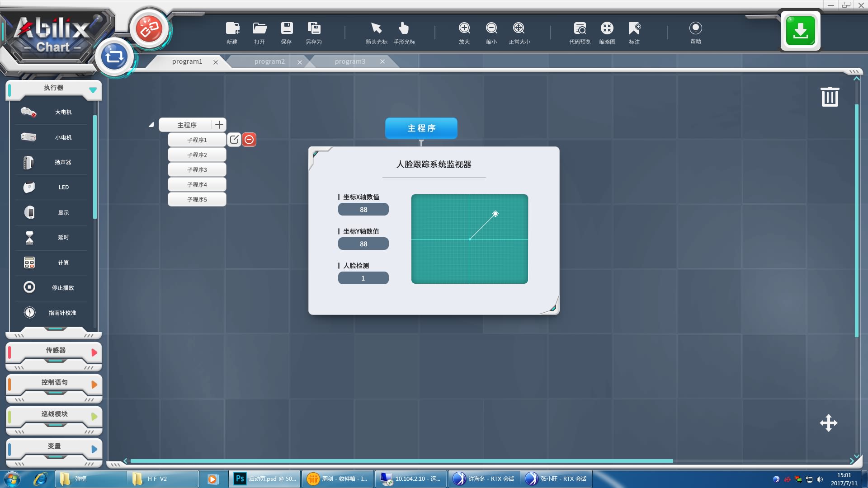The height and width of the screenshot is (488, 868).
Task: Click the four-way move arrows icon
Action: [829, 423]
